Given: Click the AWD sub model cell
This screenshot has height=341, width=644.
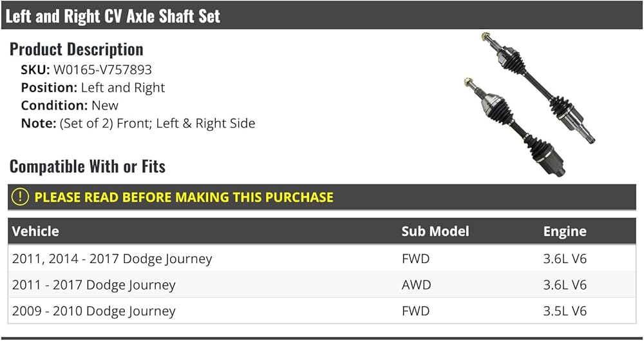Looking at the screenshot, I should coord(417,285).
